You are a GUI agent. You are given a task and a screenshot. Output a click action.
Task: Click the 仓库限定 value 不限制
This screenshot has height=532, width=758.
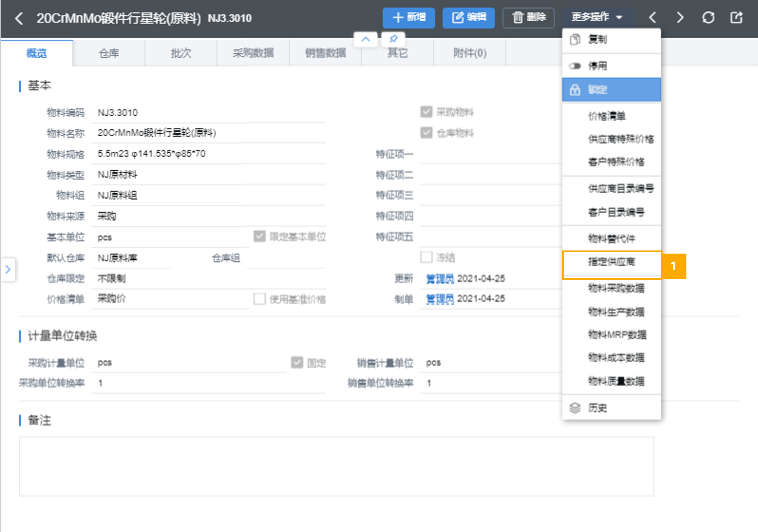(x=112, y=278)
